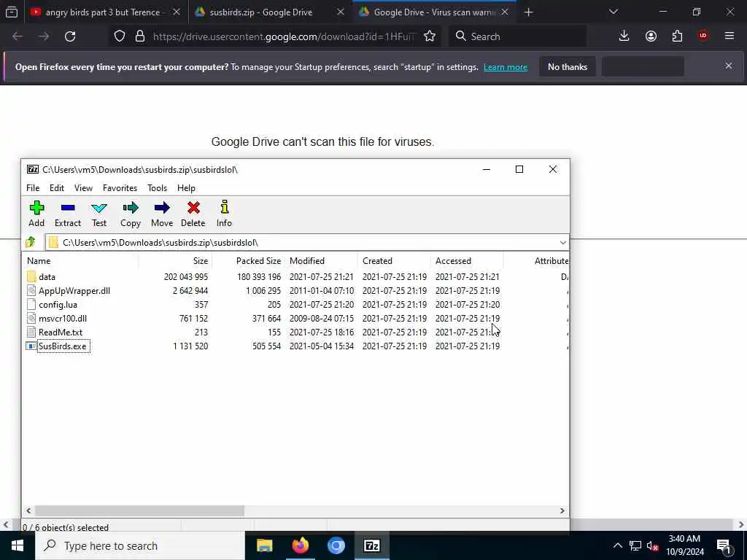Open the Firefox extensions puzzle icon
The image size is (747, 560).
point(677,36)
